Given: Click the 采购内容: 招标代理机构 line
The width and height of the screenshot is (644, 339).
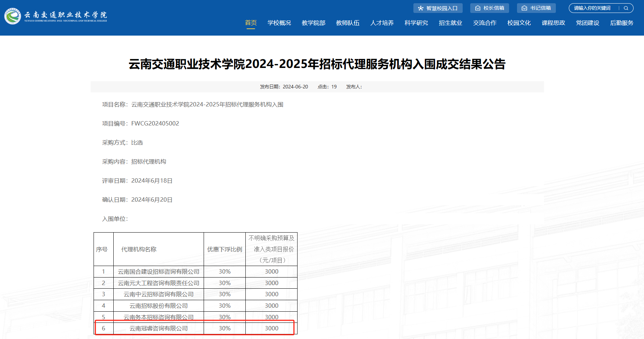Looking at the screenshot, I should 134,162.
